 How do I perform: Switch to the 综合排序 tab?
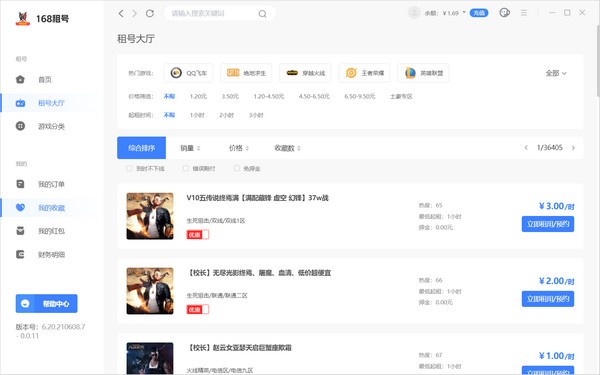click(141, 148)
